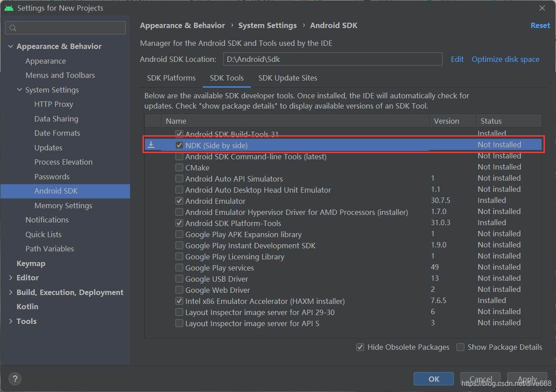
Task: Check Google Play Licensing Library box
Action: (x=179, y=257)
